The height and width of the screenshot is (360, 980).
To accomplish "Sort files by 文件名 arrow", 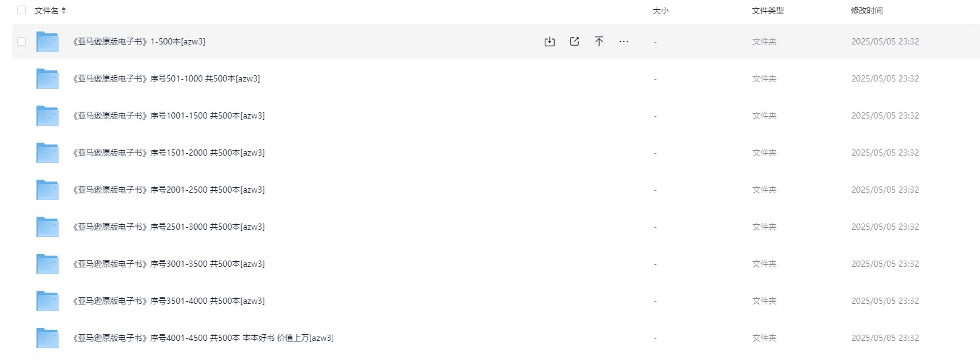I will pyautogui.click(x=64, y=10).
